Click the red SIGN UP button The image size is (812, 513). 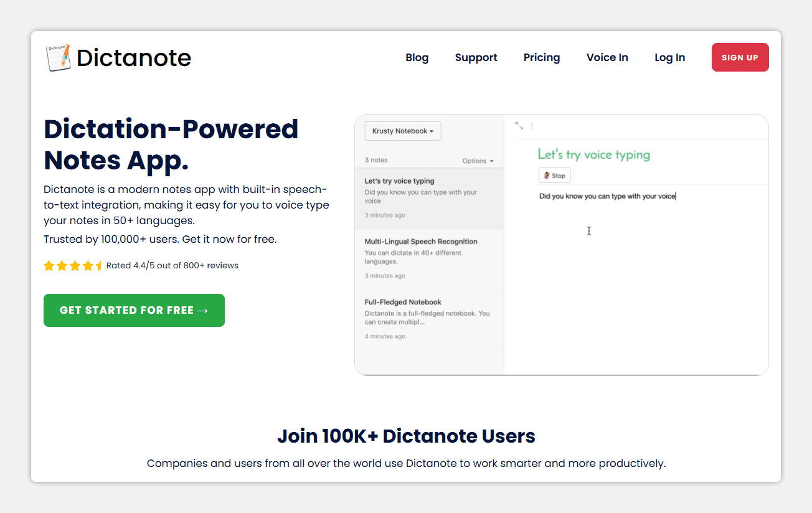740,57
